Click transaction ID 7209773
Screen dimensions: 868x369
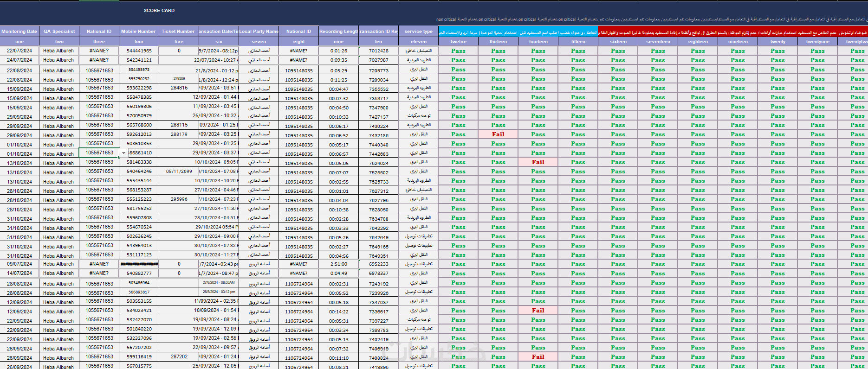(378, 70)
